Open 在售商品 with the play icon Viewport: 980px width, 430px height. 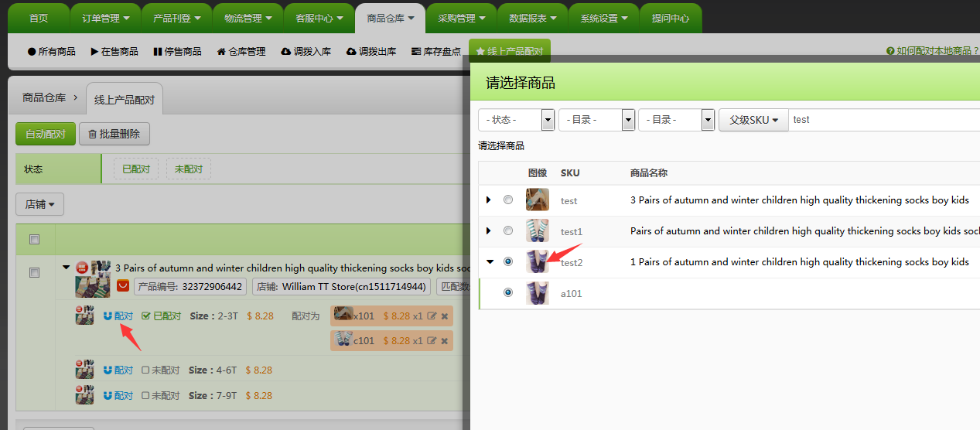pos(114,51)
